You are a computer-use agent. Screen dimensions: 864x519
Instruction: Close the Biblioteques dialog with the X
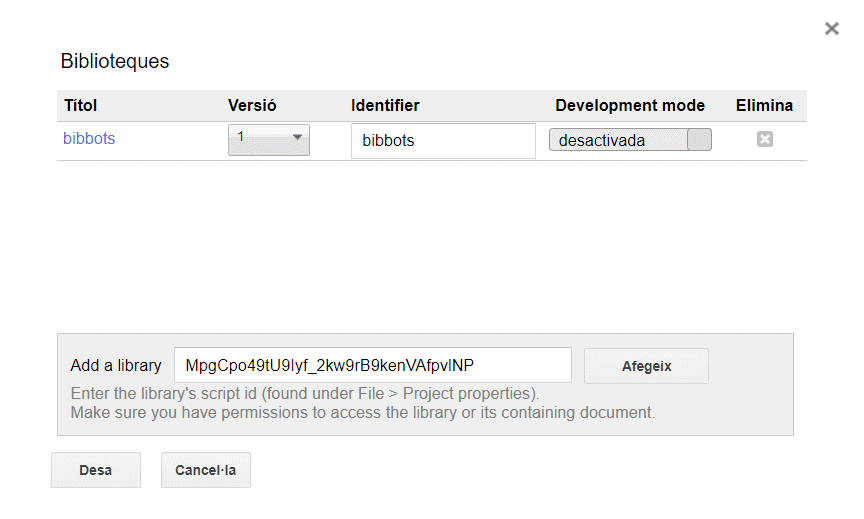[x=831, y=29]
